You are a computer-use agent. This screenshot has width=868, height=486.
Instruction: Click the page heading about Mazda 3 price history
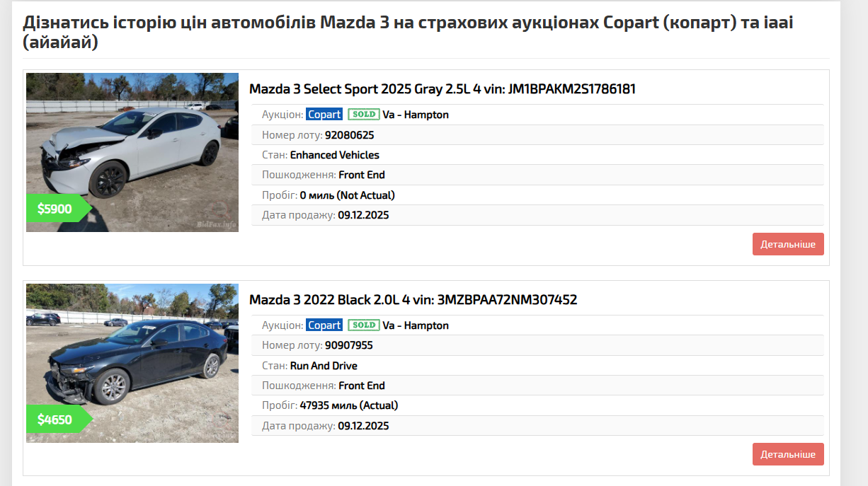pyautogui.click(x=408, y=33)
